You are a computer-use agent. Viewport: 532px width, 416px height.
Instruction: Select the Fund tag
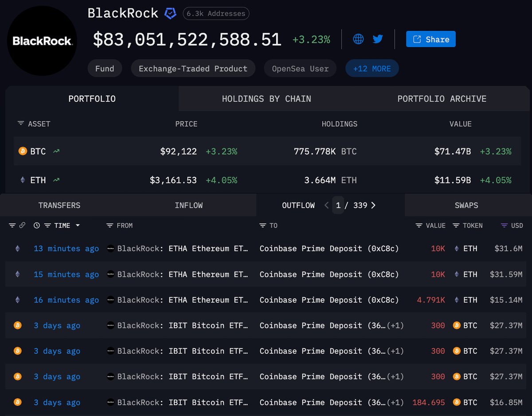[105, 69]
